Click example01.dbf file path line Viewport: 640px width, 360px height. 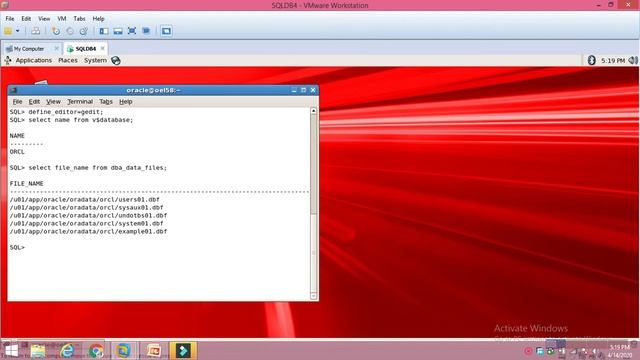(88, 231)
